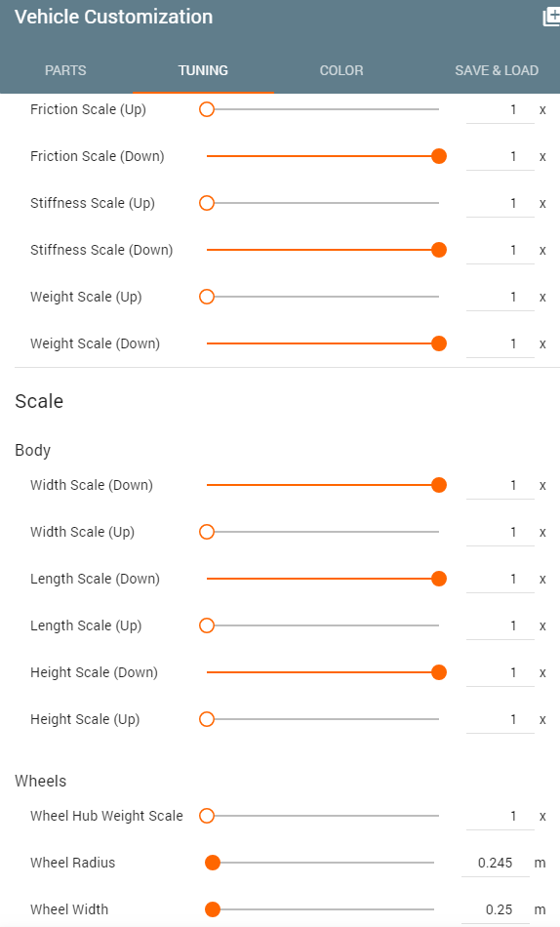Screen dimensions: 560x927
Task: Click the Height Scale (Up) value field
Action: [500, 719]
